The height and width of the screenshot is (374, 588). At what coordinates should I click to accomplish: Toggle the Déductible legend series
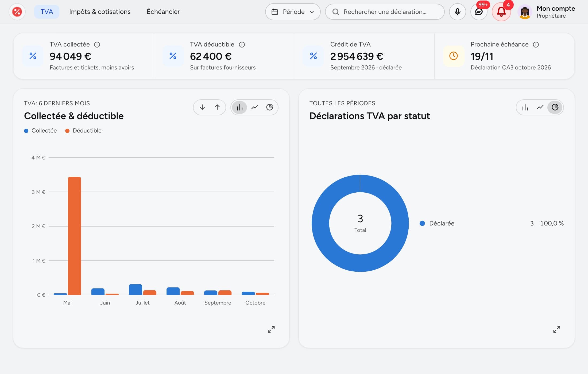coord(83,131)
